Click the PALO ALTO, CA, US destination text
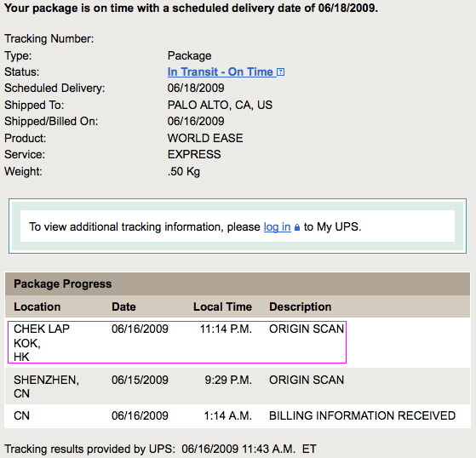476x458 pixels. [x=220, y=105]
